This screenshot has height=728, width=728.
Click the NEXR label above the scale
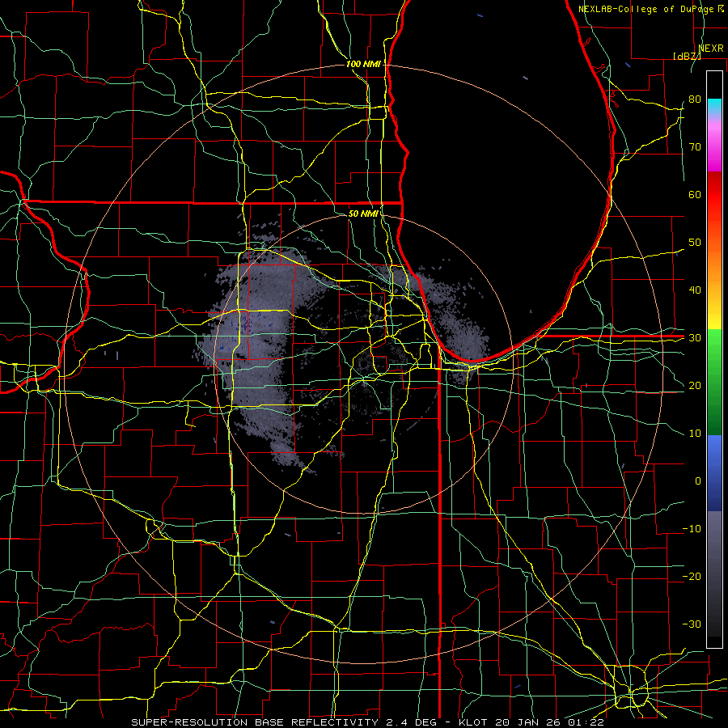710,48
